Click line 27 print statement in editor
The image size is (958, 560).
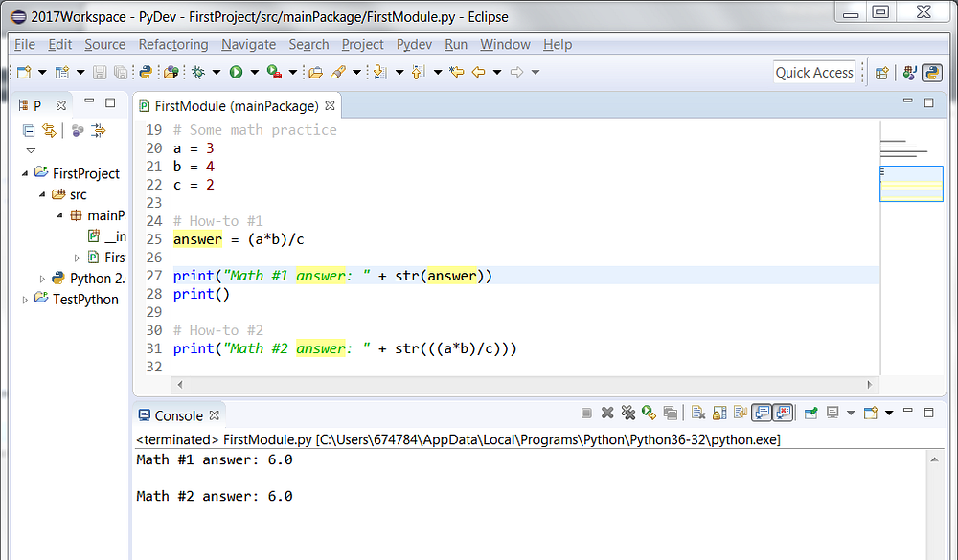coord(332,276)
